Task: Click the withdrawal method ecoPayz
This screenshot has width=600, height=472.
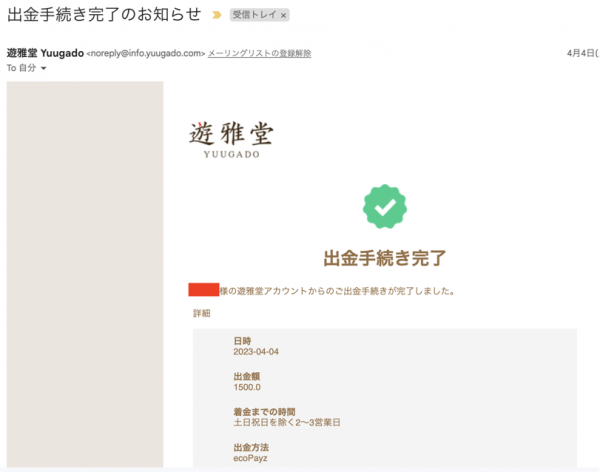Action: point(250,458)
